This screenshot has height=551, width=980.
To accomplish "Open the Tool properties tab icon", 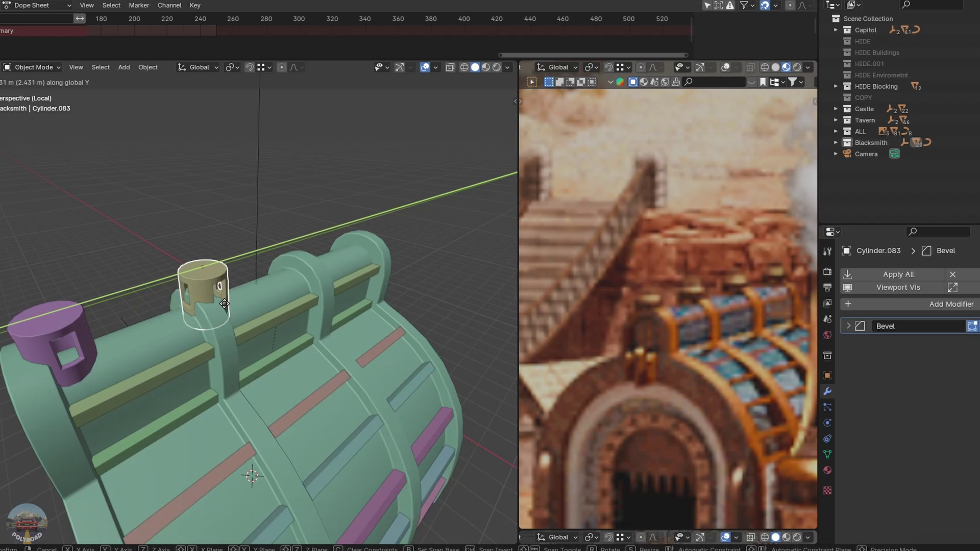I will (x=827, y=252).
